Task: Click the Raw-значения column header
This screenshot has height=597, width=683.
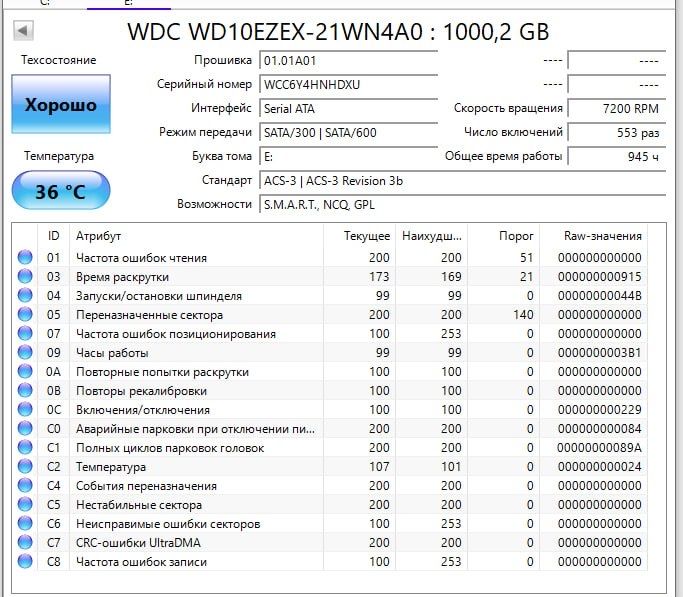Action: (594, 236)
